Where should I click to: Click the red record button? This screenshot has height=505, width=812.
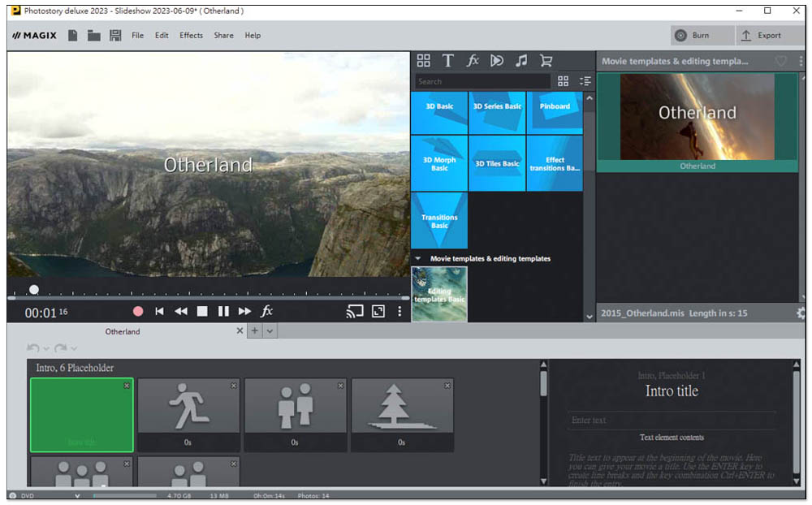(x=138, y=312)
